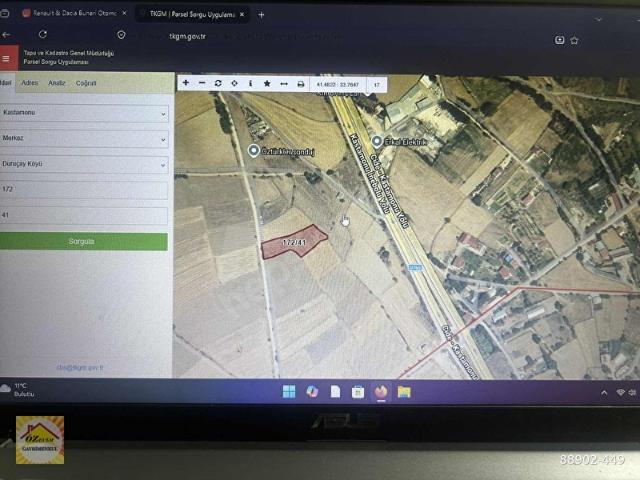Screen dimensions: 640x480
Task: Click the green Sorgula button
Action: (83, 242)
